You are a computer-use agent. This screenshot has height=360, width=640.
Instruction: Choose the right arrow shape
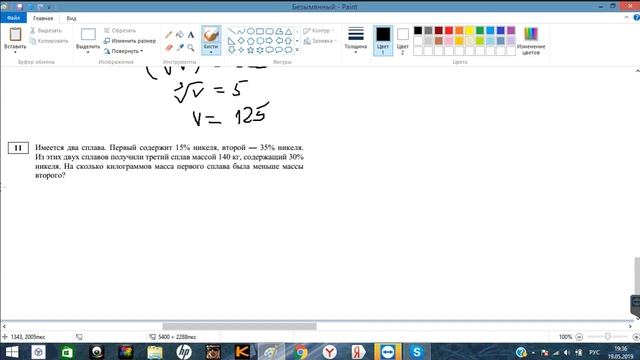(269, 40)
